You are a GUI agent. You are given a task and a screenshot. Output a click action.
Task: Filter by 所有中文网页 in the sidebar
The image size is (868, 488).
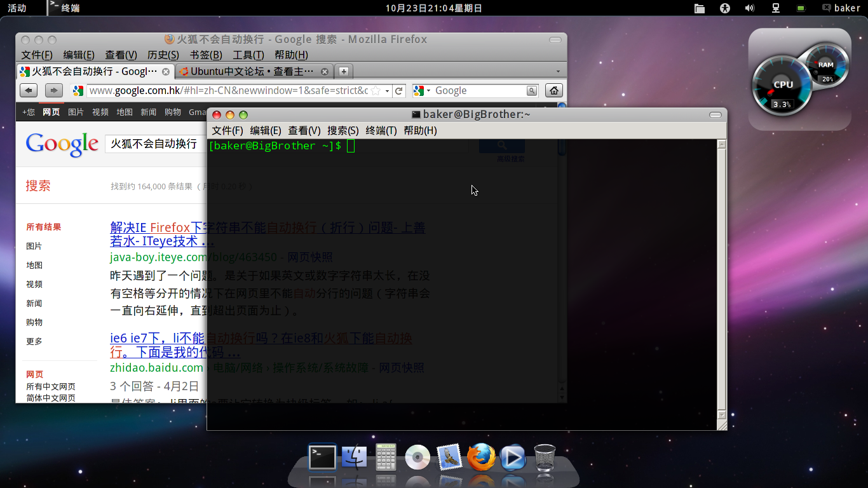pos(51,386)
